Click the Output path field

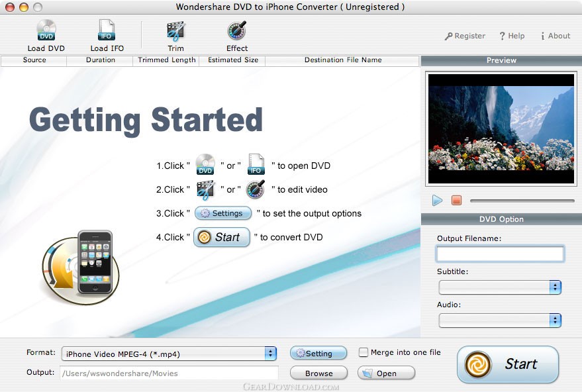pos(170,373)
